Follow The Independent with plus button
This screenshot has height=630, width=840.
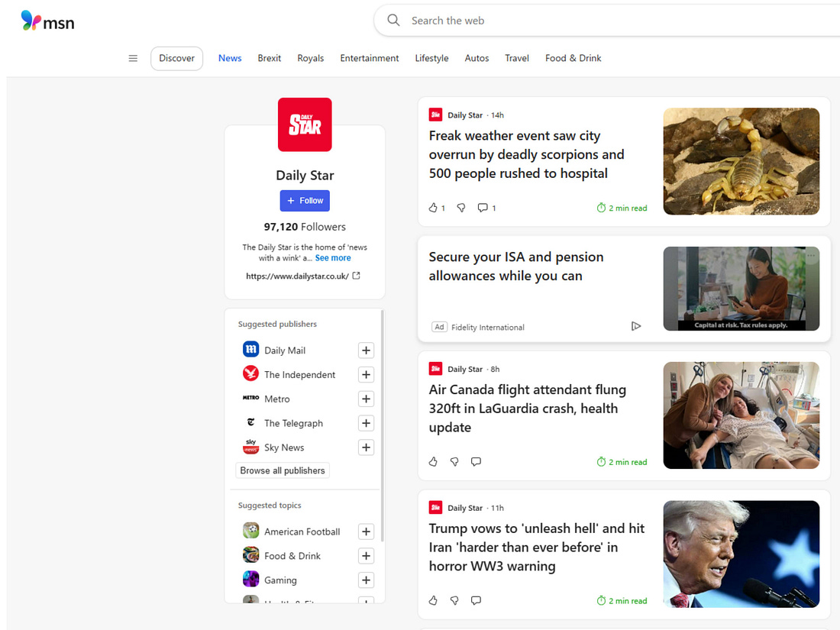point(366,374)
